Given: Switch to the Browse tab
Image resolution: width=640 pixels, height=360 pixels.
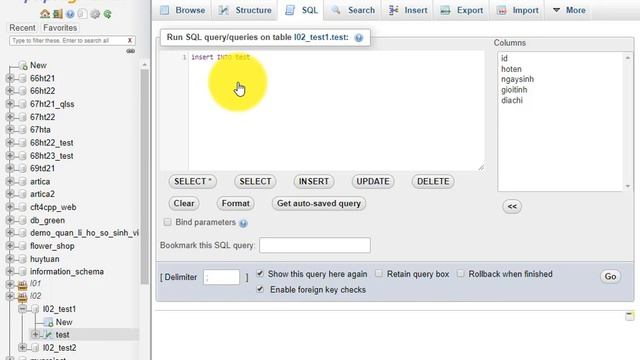Looking at the screenshot, I should point(183,10).
